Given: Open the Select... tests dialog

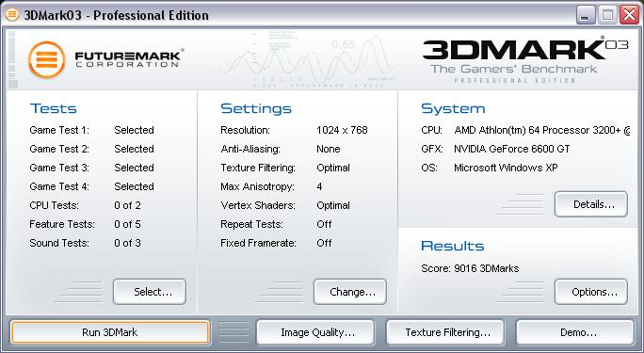Looking at the screenshot, I should pos(150,292).
